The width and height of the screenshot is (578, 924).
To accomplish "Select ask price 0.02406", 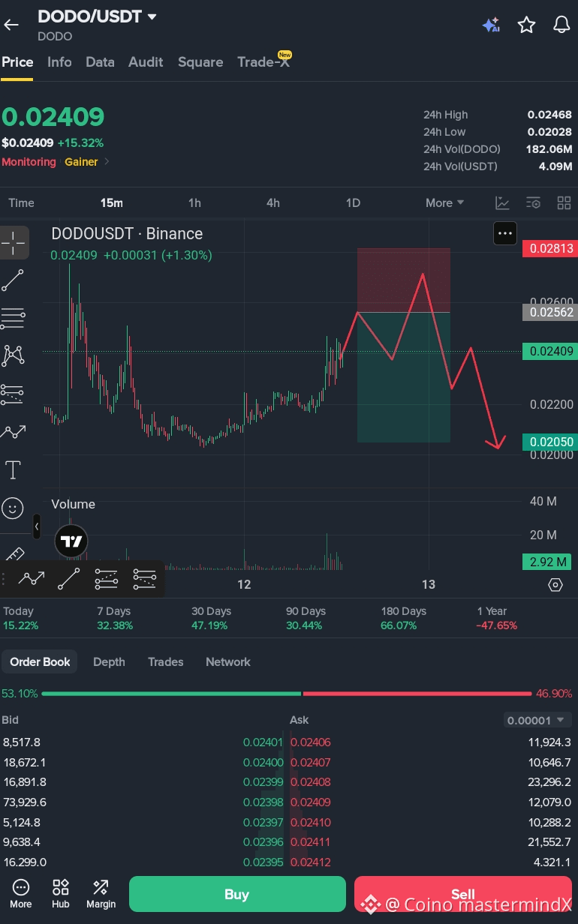I will [311, 742].
